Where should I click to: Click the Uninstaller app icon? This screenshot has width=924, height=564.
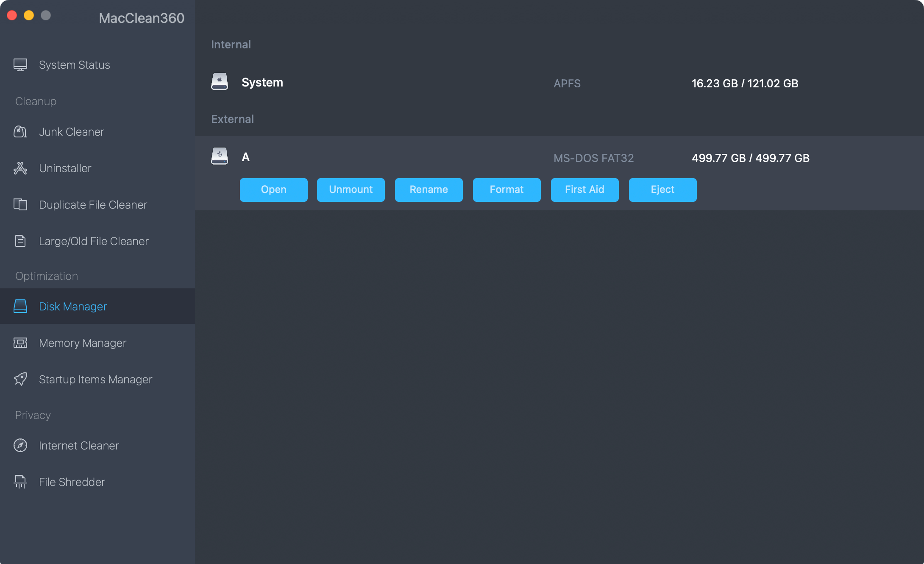click(x=20, y=168)
